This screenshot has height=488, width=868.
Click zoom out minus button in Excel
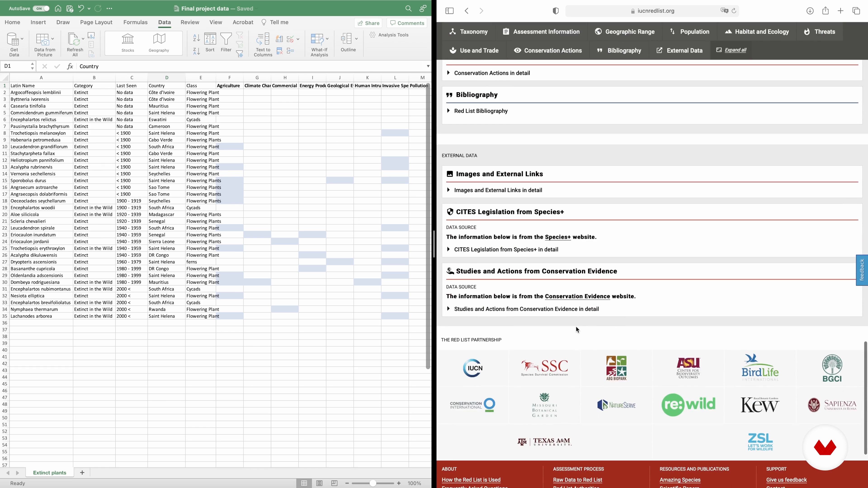(347, 483)
